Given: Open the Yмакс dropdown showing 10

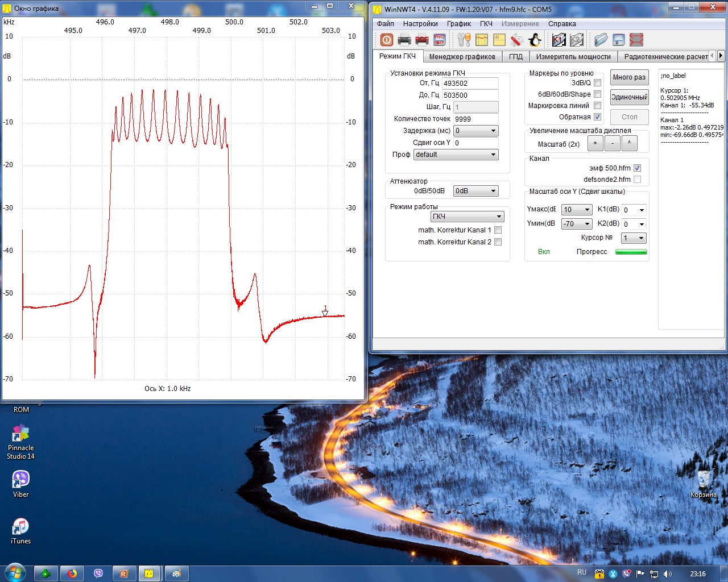Looking at the screenshot, I should [577, 210].
